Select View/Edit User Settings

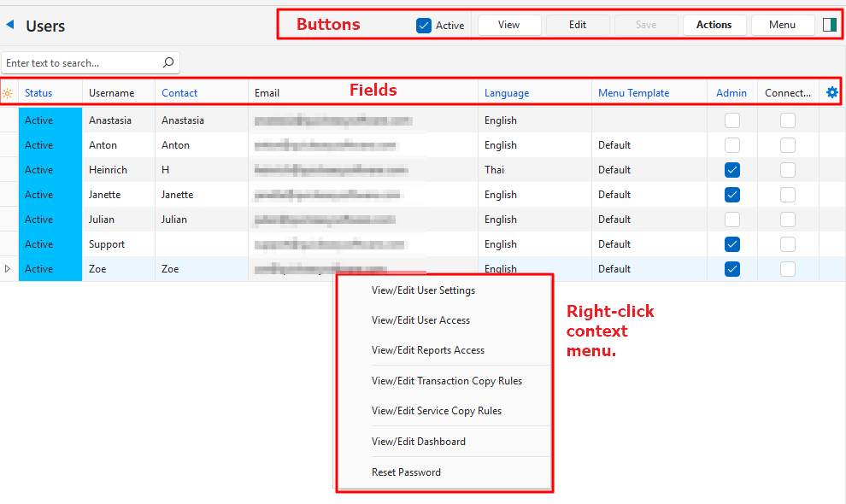coord(423,290)
